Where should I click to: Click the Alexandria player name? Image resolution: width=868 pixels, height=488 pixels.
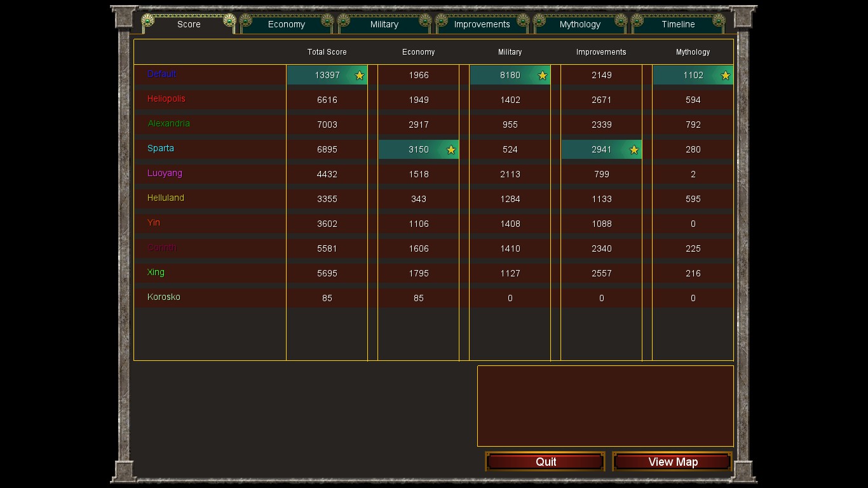(x=168, y=123)
